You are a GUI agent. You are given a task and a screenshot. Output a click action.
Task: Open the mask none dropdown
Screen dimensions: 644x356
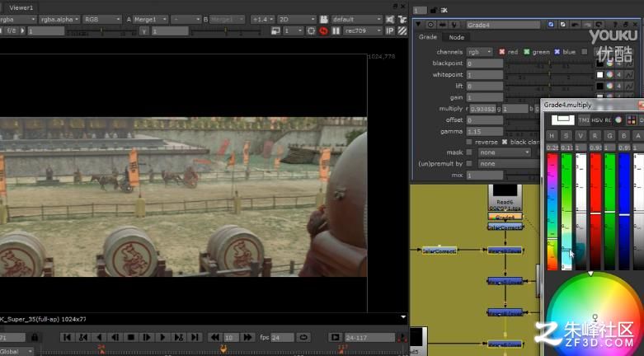point(505,152)
